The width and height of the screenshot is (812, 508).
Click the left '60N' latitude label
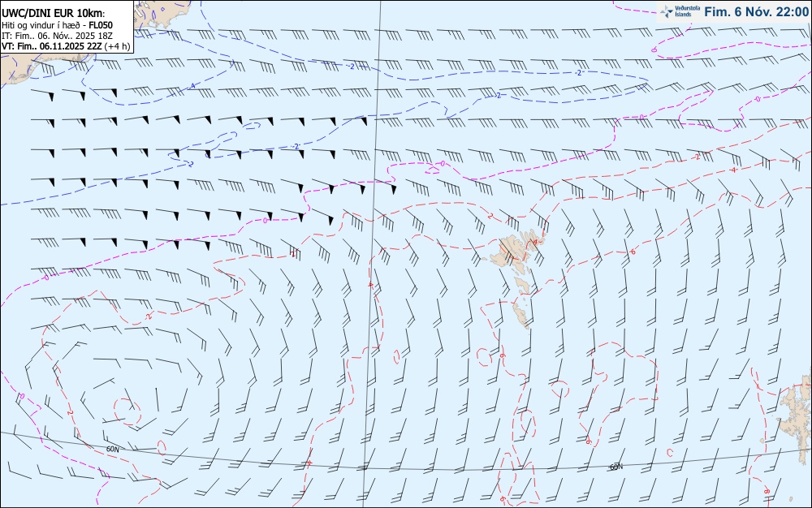(112, 449)
